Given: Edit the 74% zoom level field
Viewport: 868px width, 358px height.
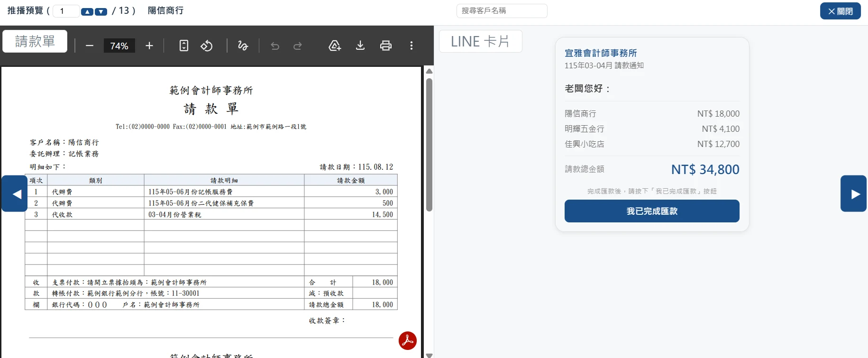Looking at the screenshot, I should [119, 46].
